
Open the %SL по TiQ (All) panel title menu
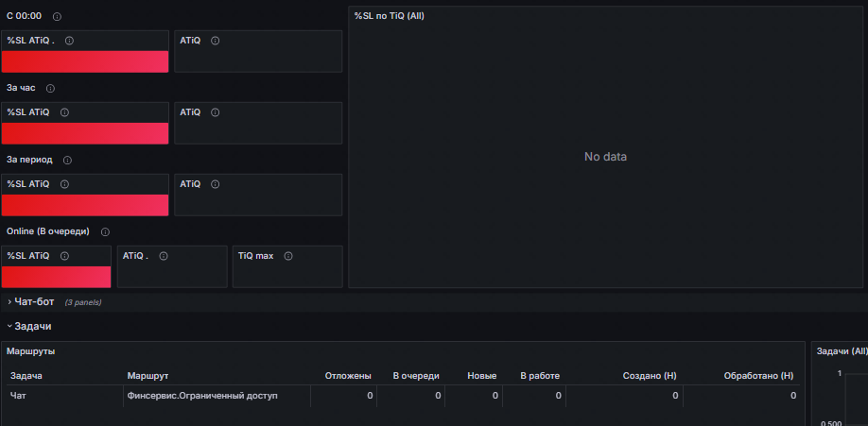390,16
